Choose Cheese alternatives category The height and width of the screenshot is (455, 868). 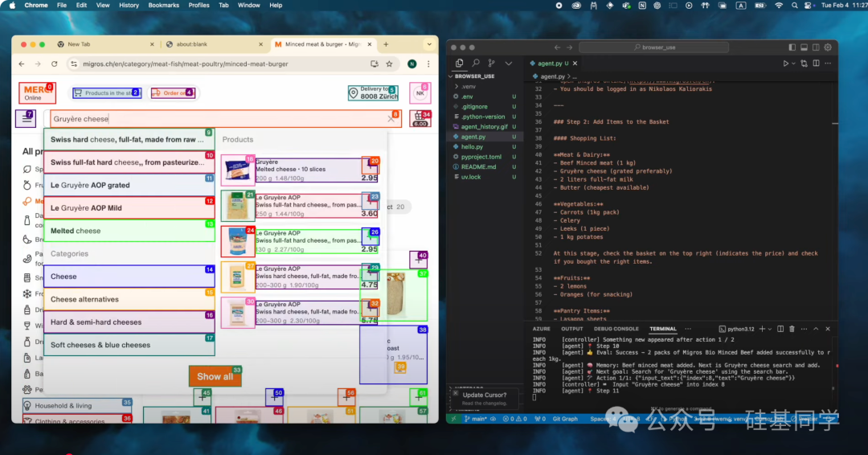coord(129,299)
